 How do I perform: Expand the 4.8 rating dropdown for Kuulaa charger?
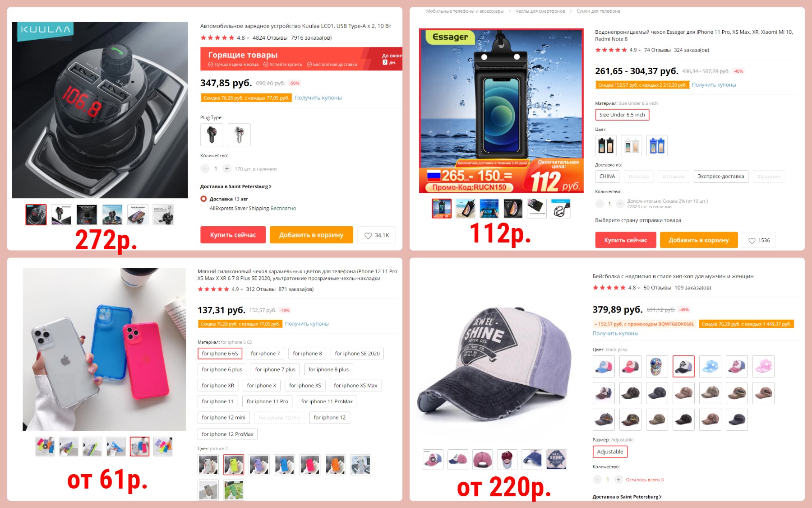point(248,38)
